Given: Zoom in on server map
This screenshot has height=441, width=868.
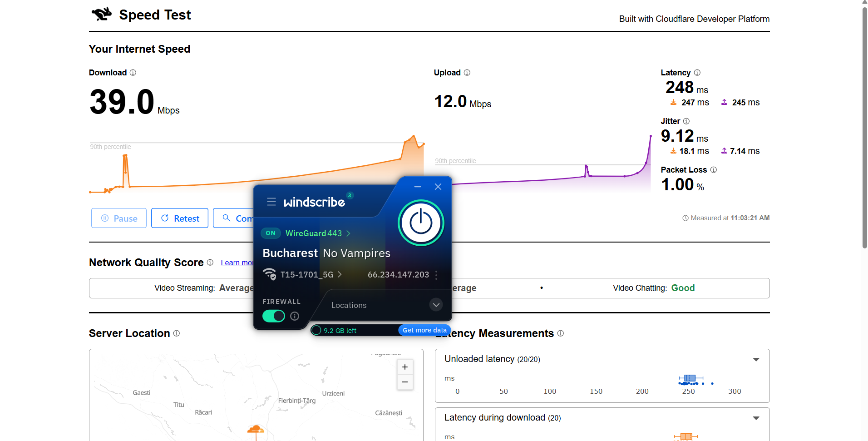Looking at the screenshot, I should click(x=405, y=367).
